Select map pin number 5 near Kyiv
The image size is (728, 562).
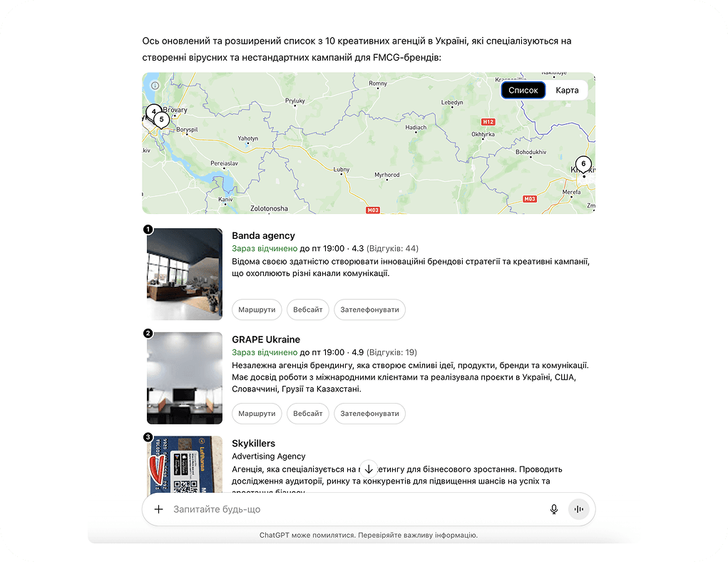(x=162, y=120)
